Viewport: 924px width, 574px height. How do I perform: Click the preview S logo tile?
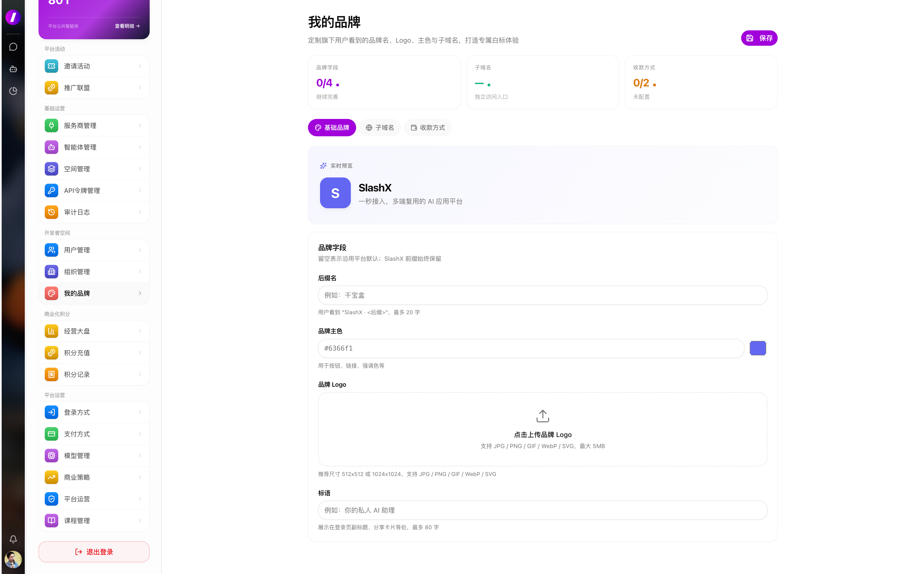[x=335, y=193]
